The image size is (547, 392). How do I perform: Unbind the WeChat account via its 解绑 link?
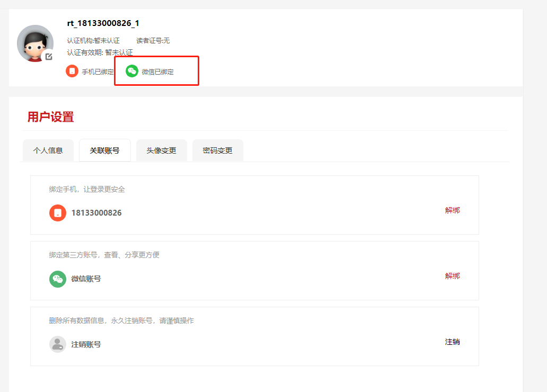(x=452, y=276)
